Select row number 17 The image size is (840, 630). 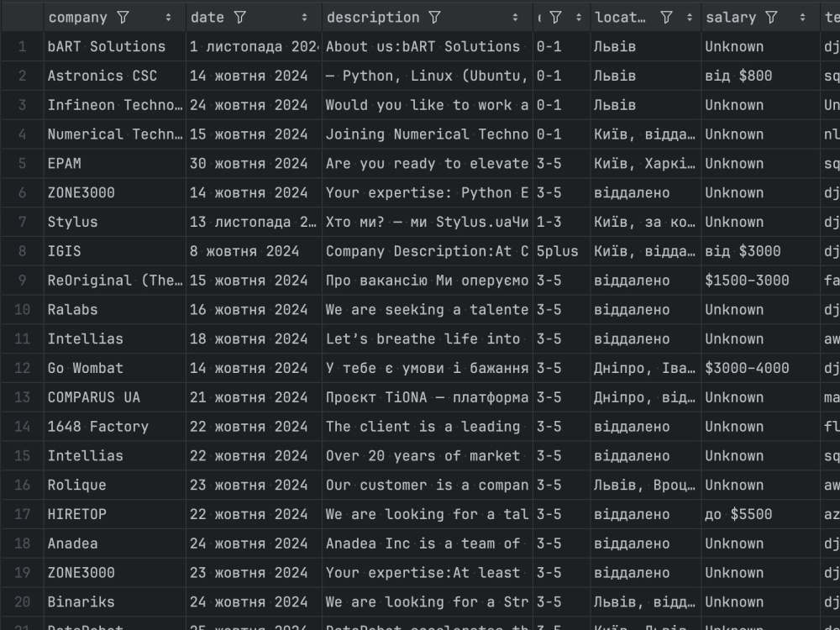click(x=22, y=514)
